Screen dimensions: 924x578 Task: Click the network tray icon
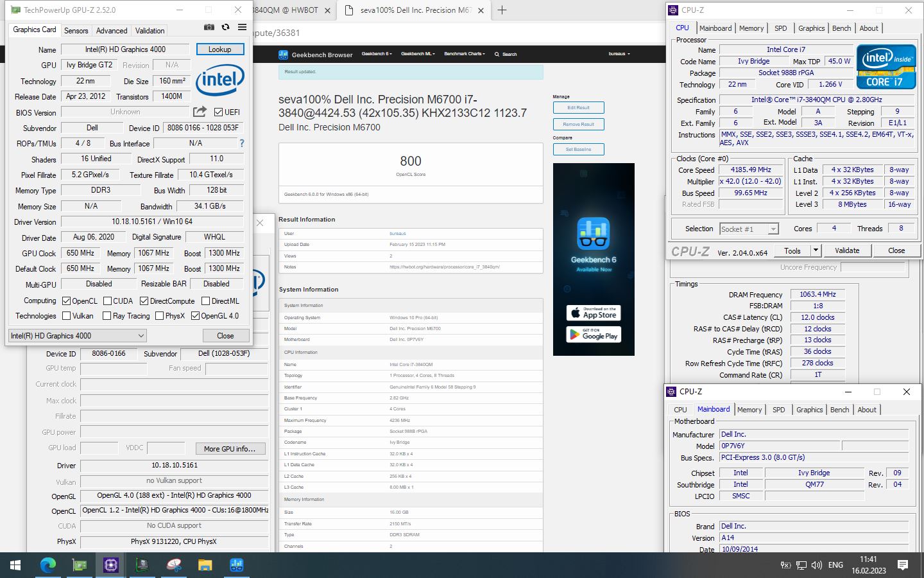[x=801, y=565]
